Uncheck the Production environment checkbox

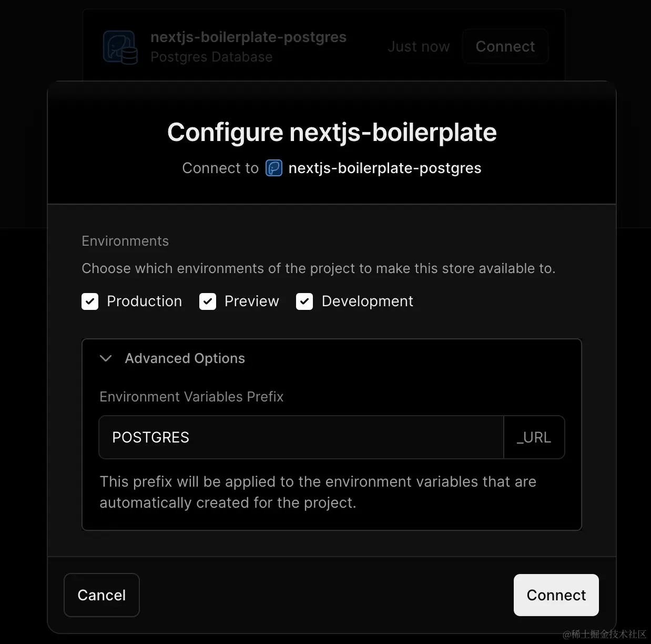90,301
